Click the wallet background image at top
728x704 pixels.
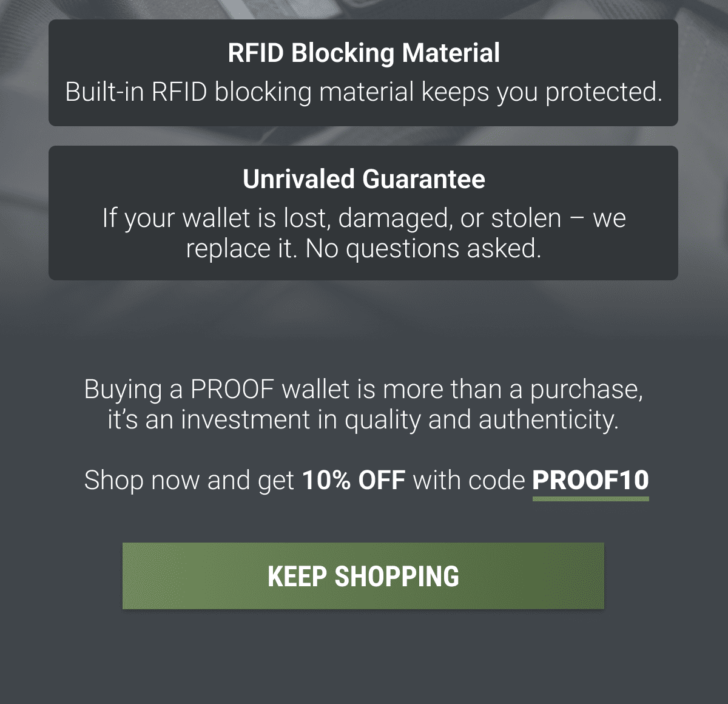point(364,7)
